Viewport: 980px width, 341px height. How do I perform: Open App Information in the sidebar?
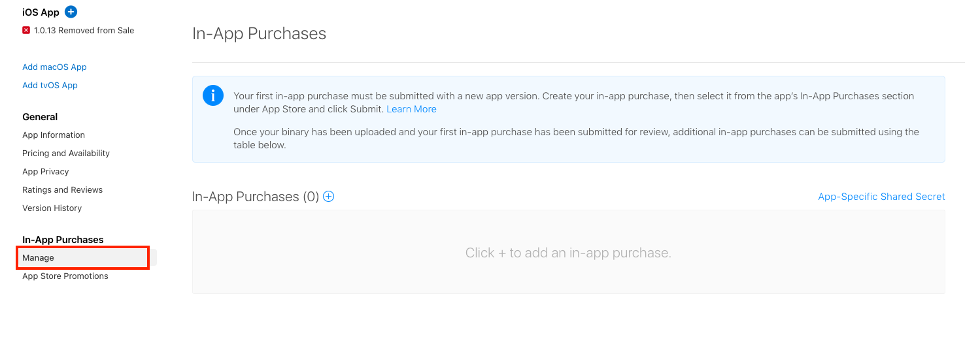pos(54,135)
